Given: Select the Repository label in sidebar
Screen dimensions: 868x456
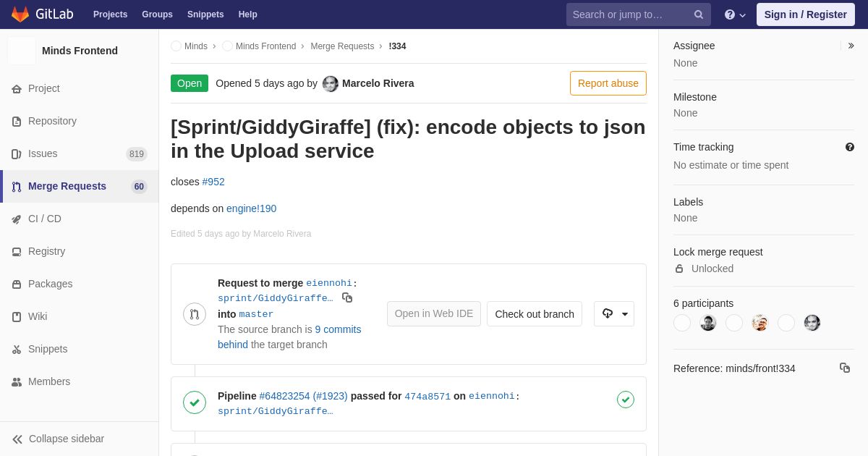Looking at the screenshot, I should click(x=52, y=121).
